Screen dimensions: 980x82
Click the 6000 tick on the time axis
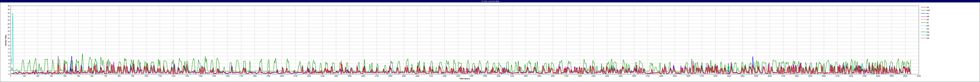(x=824, y=76)
